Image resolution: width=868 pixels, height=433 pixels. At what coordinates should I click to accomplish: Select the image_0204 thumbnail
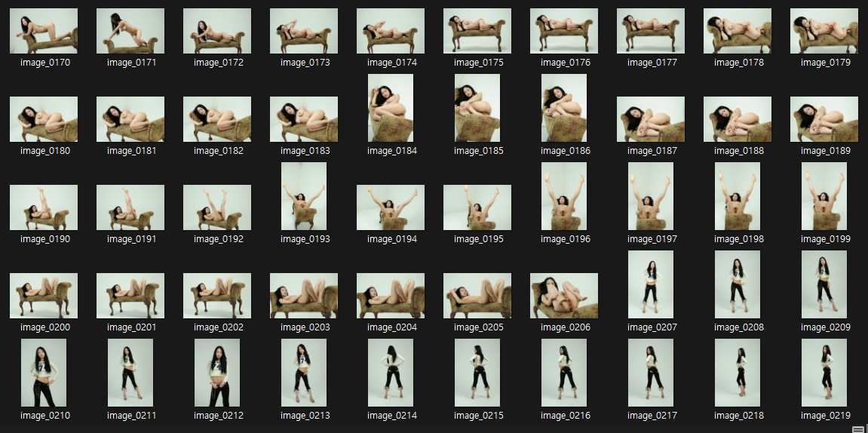(x=391, y=296)
